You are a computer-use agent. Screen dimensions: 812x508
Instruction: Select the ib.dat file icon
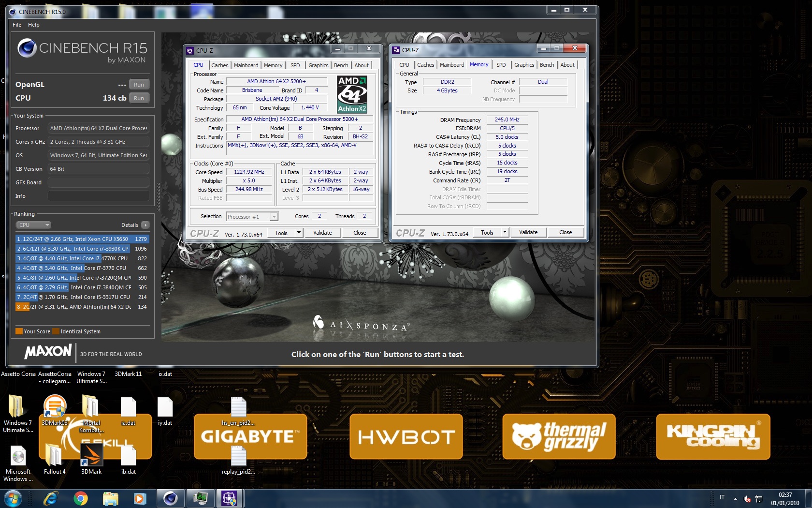pos(128,456)
